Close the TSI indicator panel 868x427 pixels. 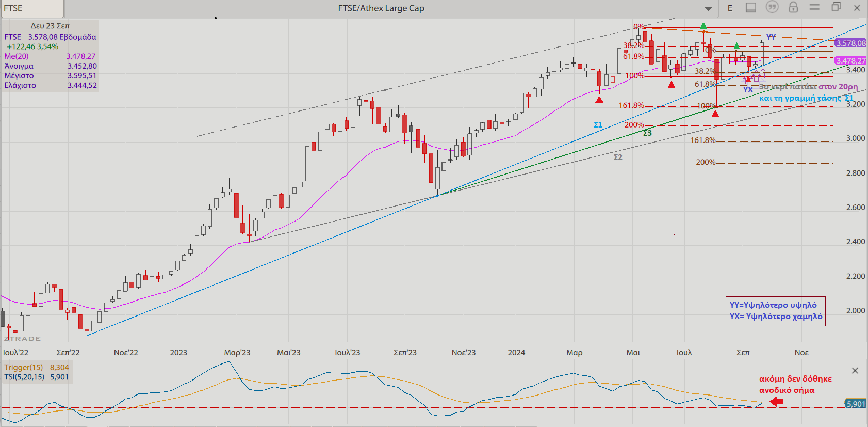click(855, 371)
